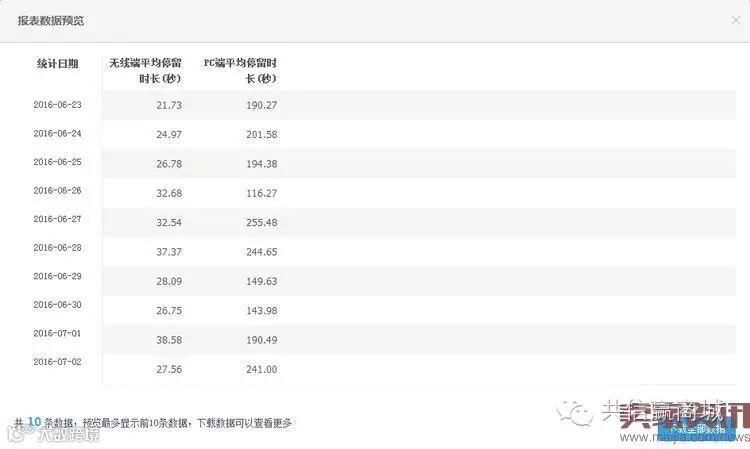The height and width of the screenshot is (449, 750).
Task: Click the wireless value 27.56
Action: coord(169,369)
